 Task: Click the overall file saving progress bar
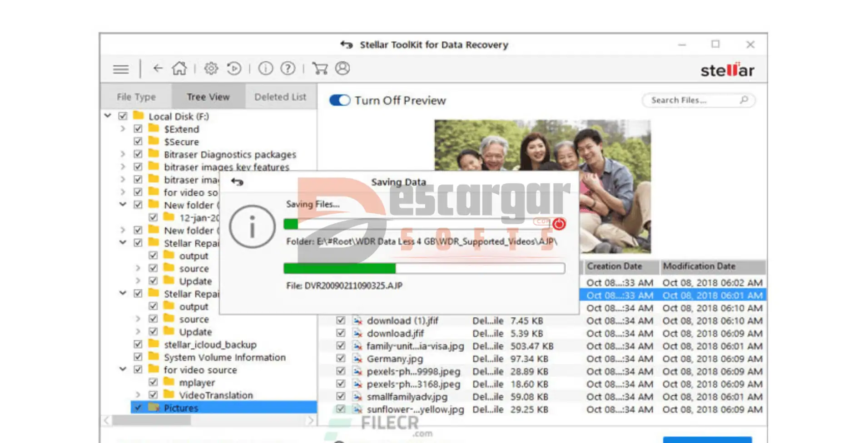pyautogui.click(x=424, y=268)
